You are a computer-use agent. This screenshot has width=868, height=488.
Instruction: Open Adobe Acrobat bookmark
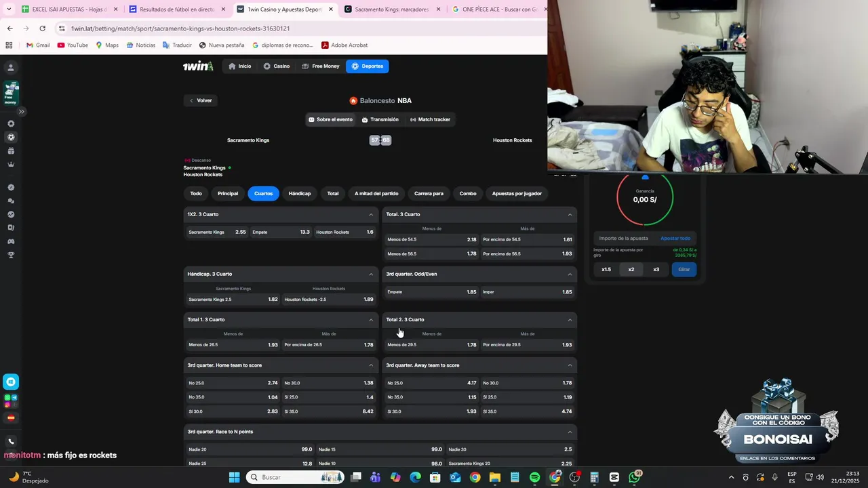(344, 45)
